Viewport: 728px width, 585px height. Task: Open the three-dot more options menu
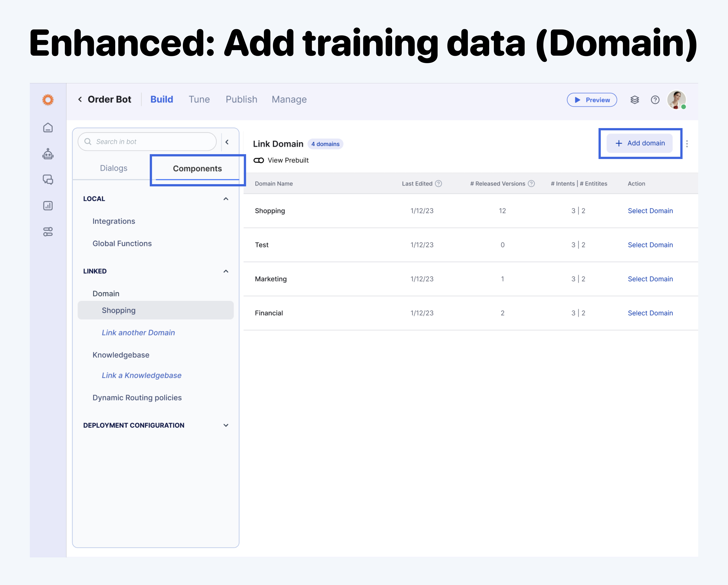687,144
